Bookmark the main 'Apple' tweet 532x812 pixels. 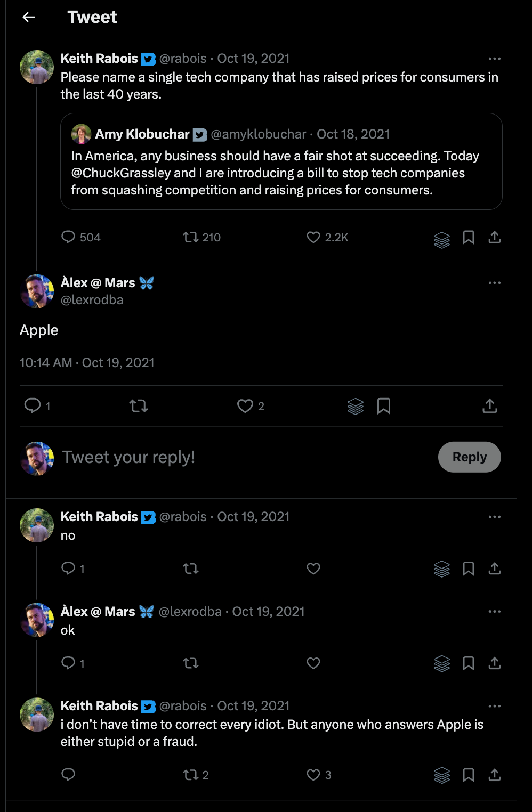[384, 406]
